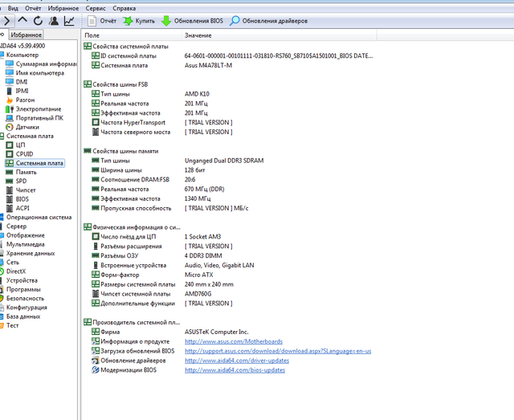Open the Сервис menu
This screenshot has height=420, width=514.
[96, 8]
